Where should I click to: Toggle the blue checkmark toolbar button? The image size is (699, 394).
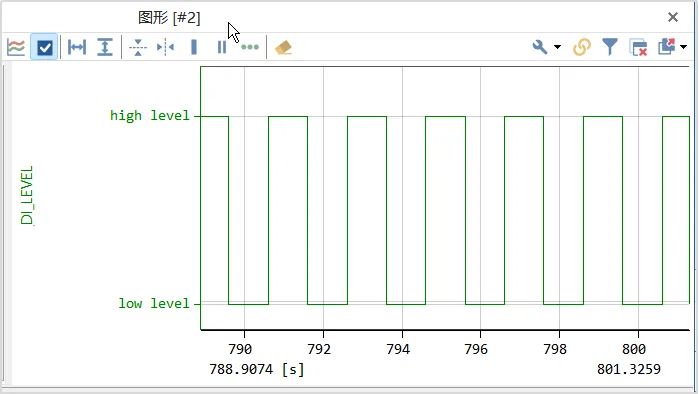coord(45,47)
